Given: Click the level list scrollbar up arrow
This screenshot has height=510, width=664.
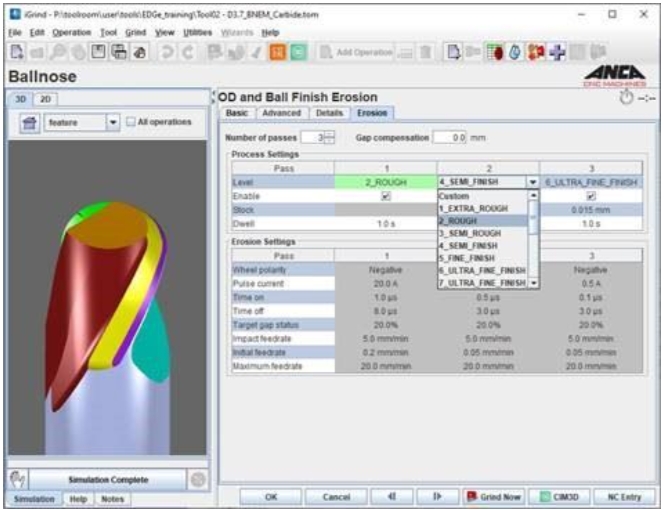Looking at the screenshot, I should (x=534, y=195).
